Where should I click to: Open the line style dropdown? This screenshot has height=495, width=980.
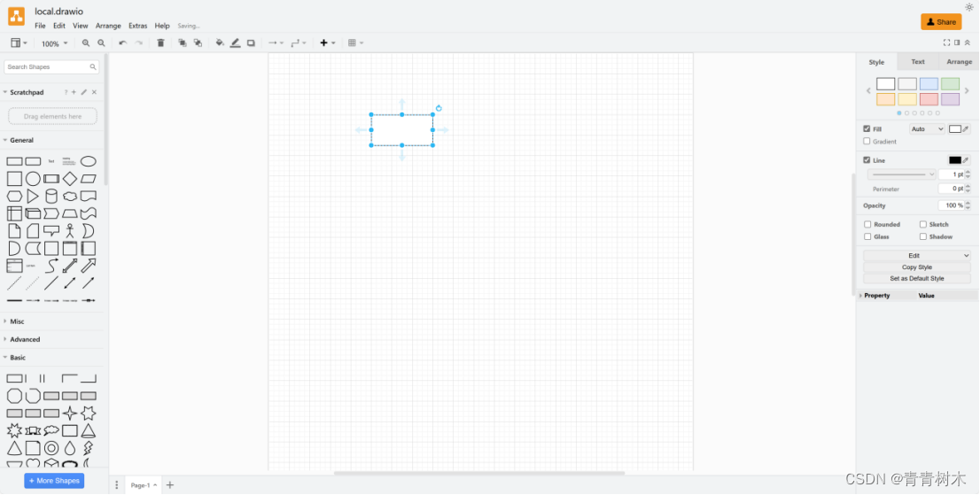901,174
